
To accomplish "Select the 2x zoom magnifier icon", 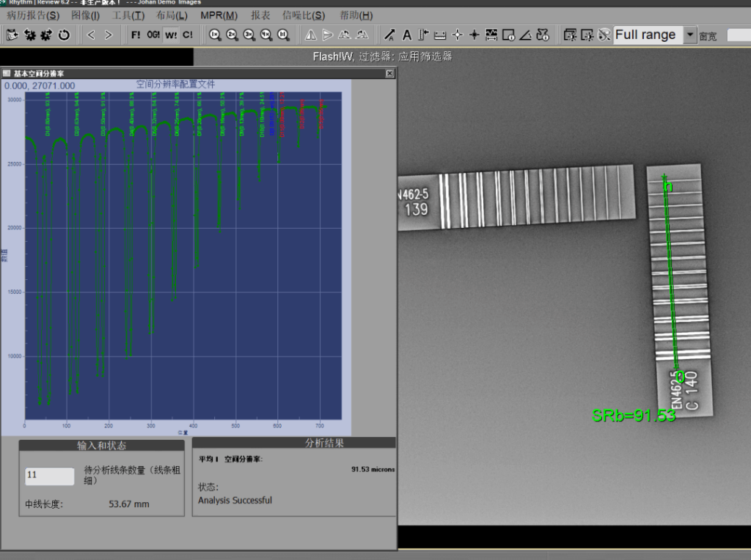I will (x=232, y=34).
